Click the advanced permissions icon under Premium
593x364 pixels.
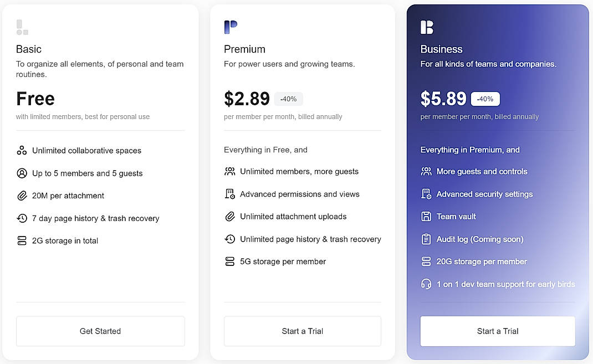pos(230,194)
